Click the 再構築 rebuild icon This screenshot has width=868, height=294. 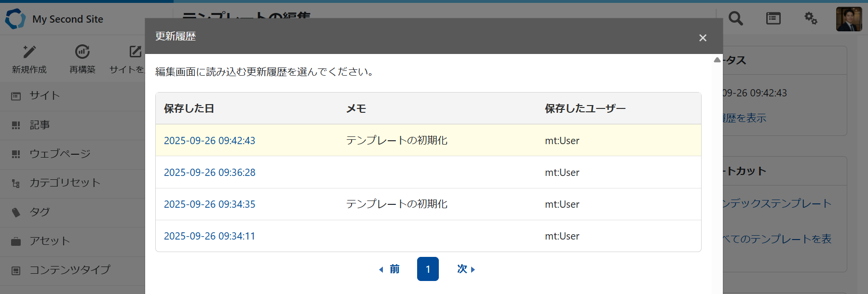[x=82, y=52]
